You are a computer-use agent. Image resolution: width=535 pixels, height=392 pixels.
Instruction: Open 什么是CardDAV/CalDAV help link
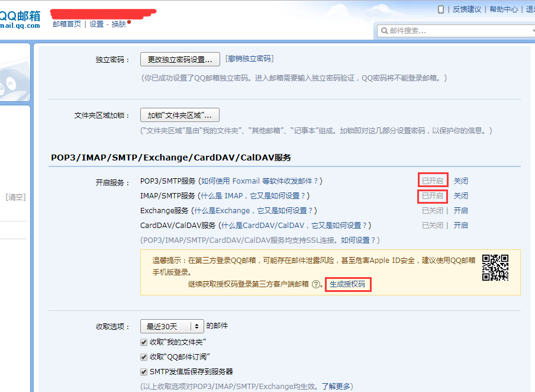pyautogui.click(x=294, y=226)
